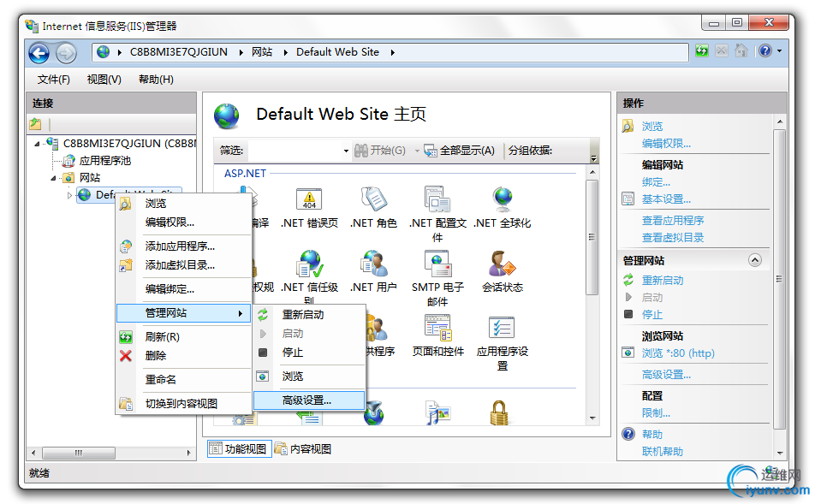The image size is (815, 504).
Task: Open the 帮助(H) menu
Action: pos(156,80)
